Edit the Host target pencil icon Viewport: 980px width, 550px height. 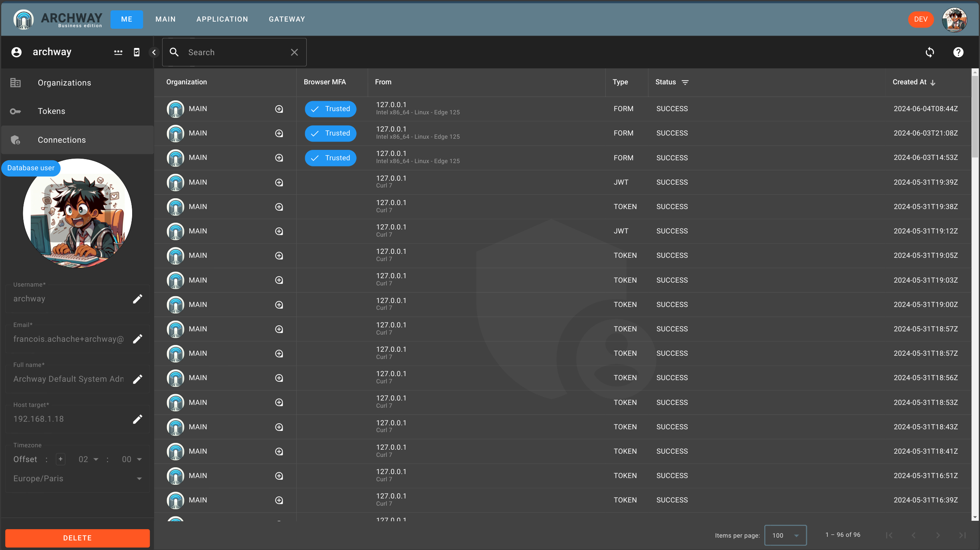(137, 419)
